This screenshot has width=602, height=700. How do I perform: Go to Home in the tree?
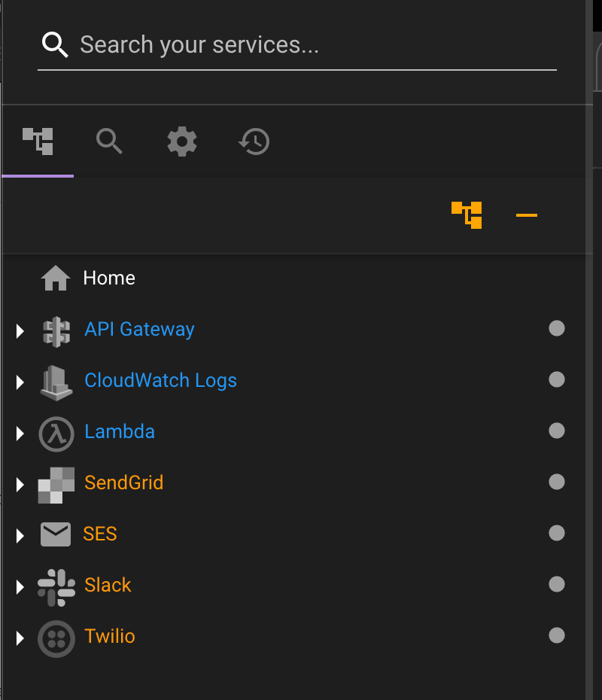pos(88,278)
